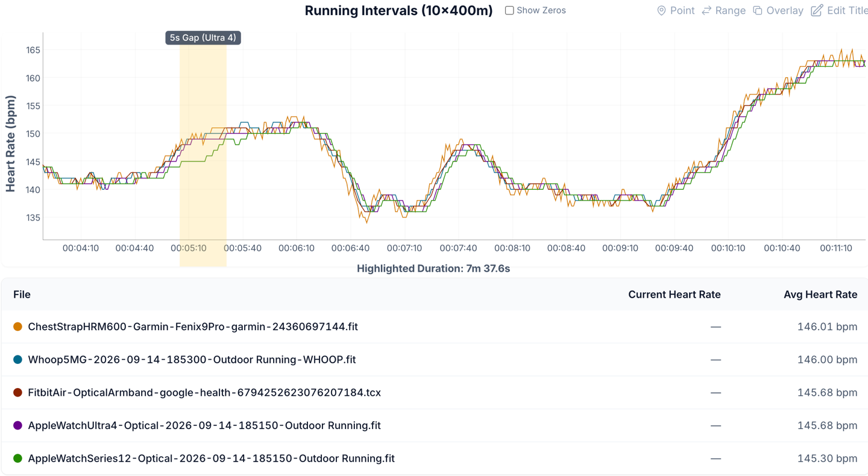The image size is (868, 476).
Task: Select the Whoop5MG Outdoor Running file name
Action: point(192,360)
